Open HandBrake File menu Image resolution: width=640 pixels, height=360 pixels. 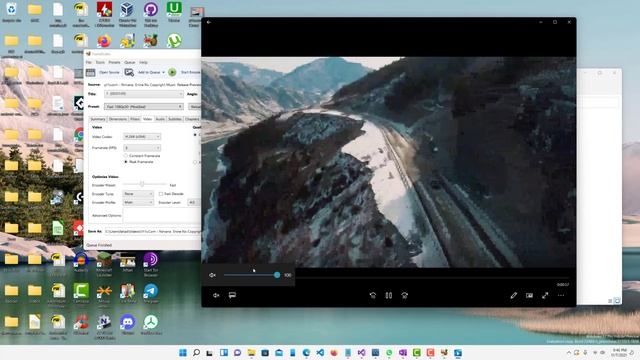pyautogui.click(x=89, y=62)
